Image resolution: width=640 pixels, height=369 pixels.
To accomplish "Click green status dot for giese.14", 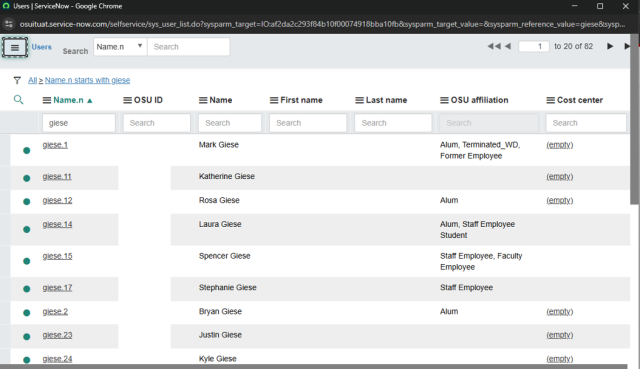I will coord(27,229).
